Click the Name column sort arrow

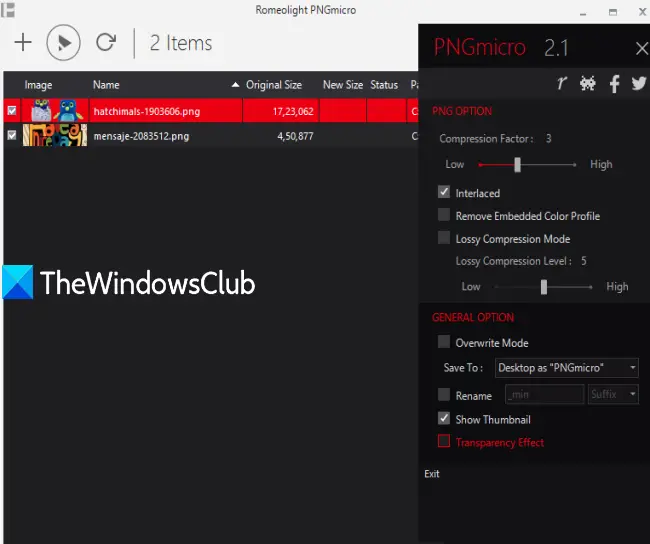pyautogui.click(x=235, y=85)
